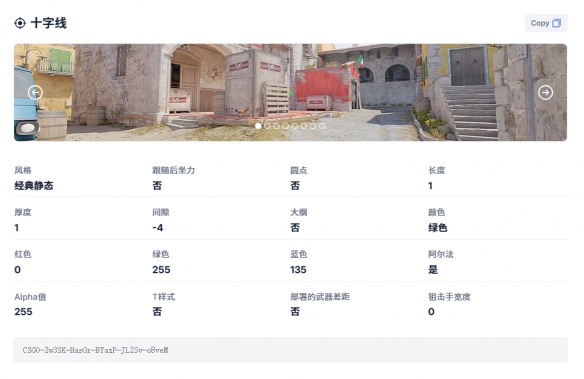Click the Copy button
This screenshot has width=584, height=379.
(546, 23)
